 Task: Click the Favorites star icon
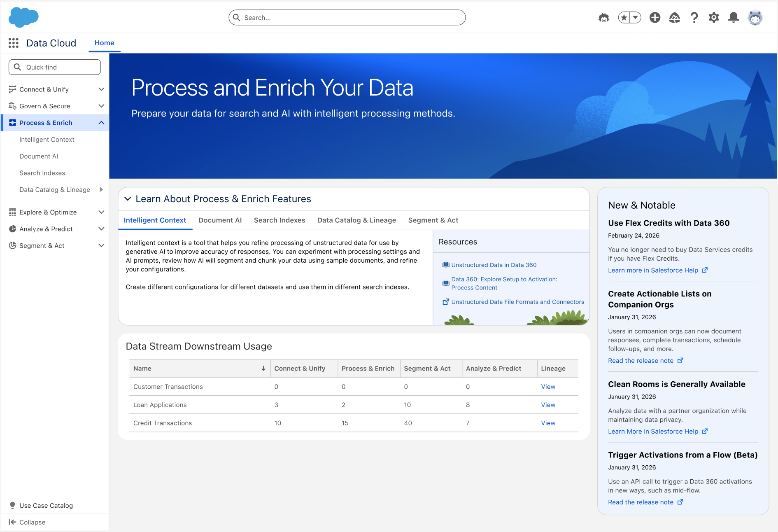pyautogui.click(x=624, y=18)
